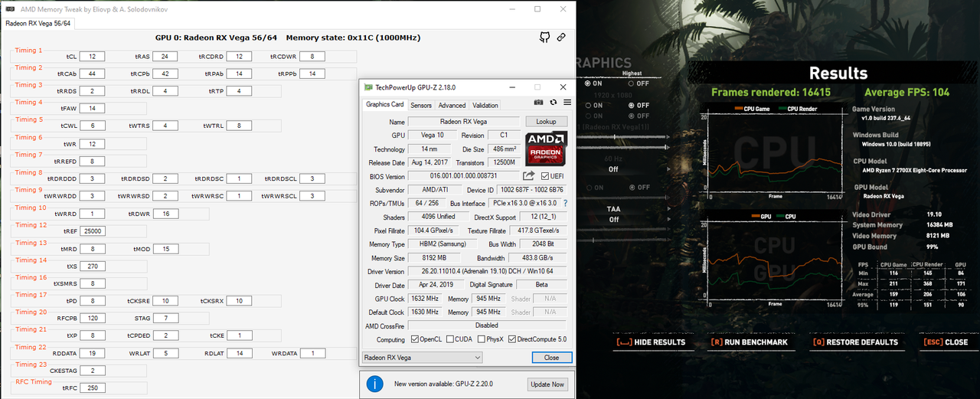Click the GPU-Z title bar app icon
This screenshot has width=980, height=399.
click(368, 87)
